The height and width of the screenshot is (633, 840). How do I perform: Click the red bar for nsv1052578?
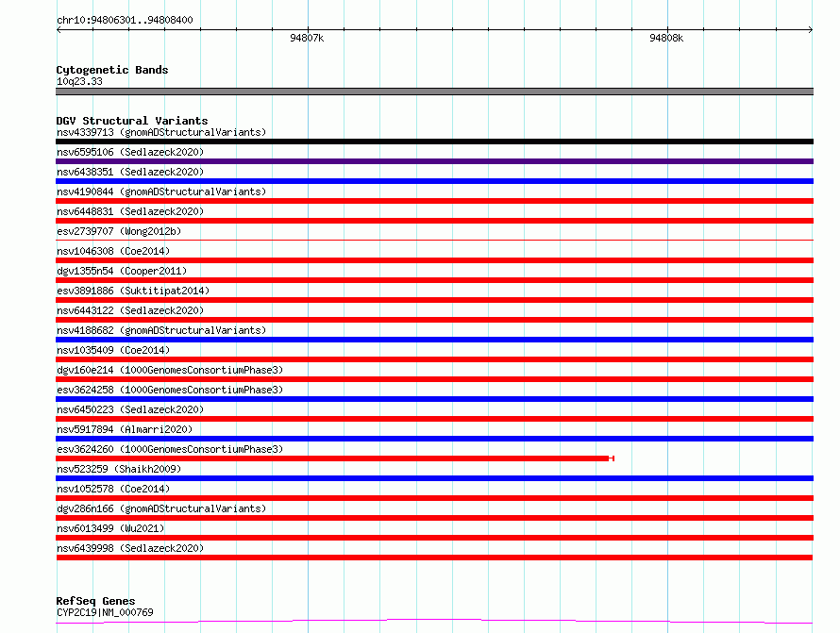pos(434,498)
